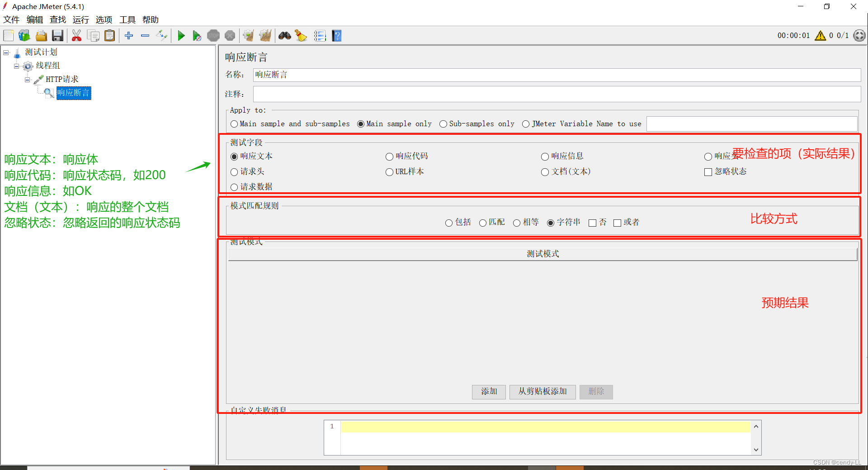Enable the 忽略状态 checkbox
868x470 pixels.
(708, 172)
